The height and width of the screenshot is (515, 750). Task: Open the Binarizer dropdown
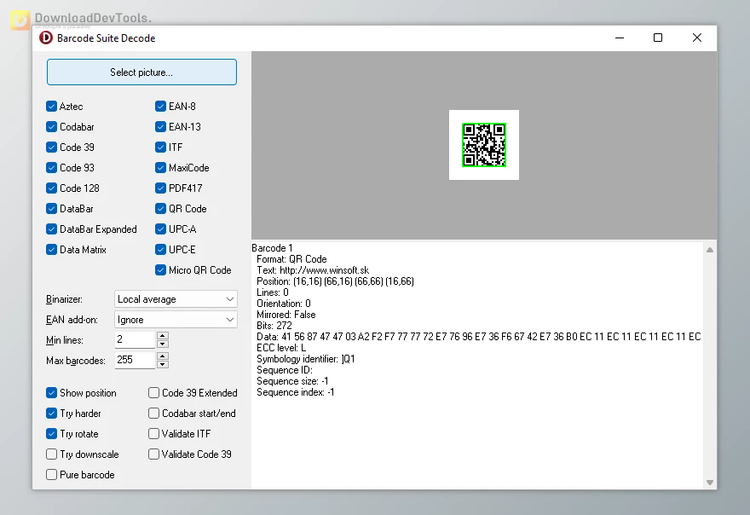point(176,299)
